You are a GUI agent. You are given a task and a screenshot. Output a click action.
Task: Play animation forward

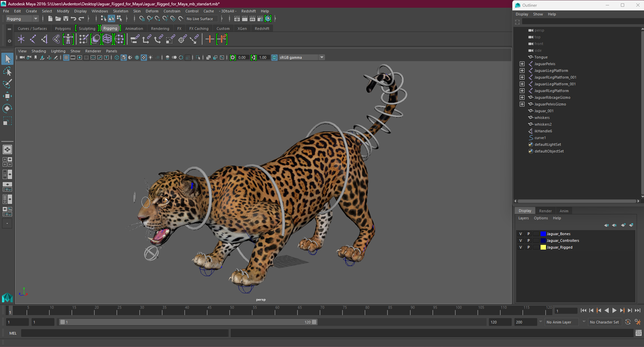[x=614, y=311]
